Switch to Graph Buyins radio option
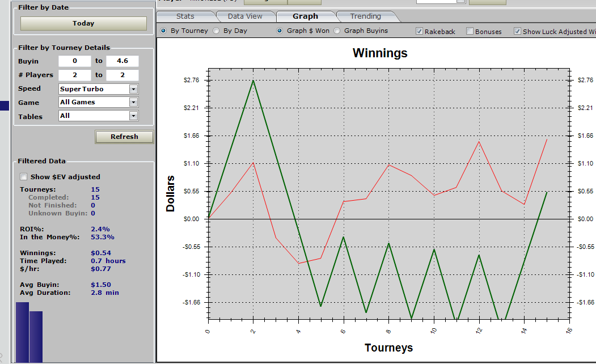596x364 pixels. [337, 31]
